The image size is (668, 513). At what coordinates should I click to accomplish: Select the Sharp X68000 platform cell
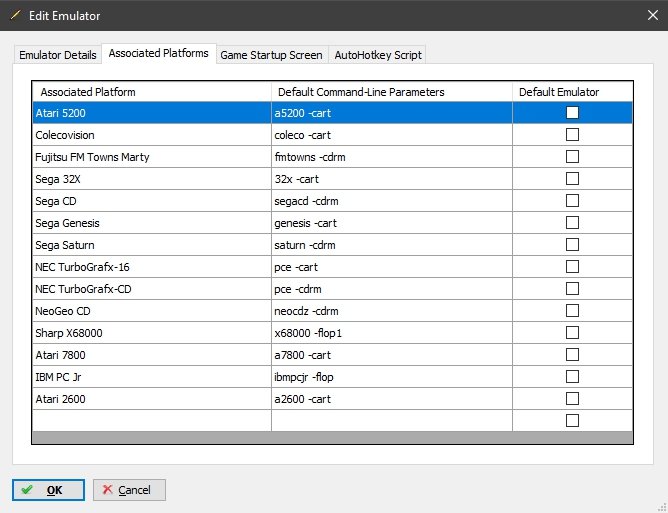[152, 333]
